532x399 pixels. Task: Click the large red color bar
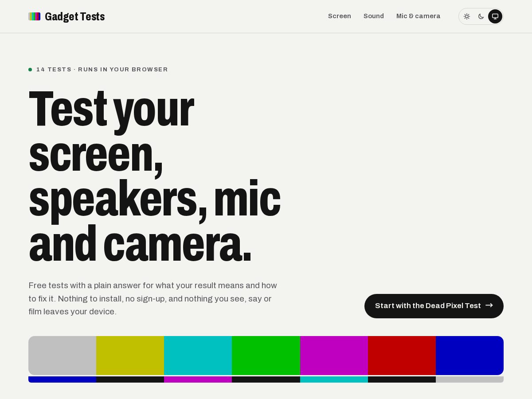[x=402, y=356]
